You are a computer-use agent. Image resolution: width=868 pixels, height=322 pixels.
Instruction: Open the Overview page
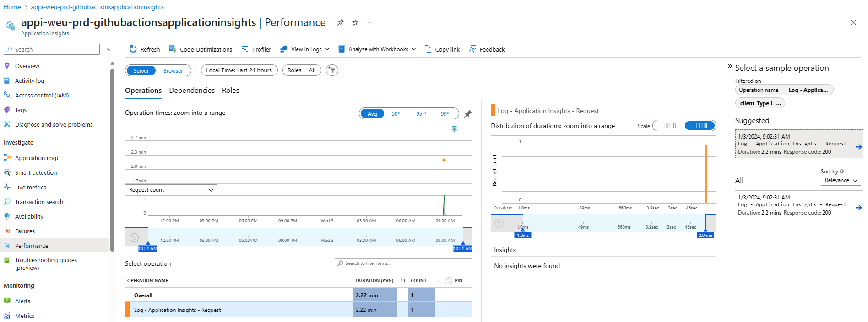pyautogui.click(x=27, y=66)
